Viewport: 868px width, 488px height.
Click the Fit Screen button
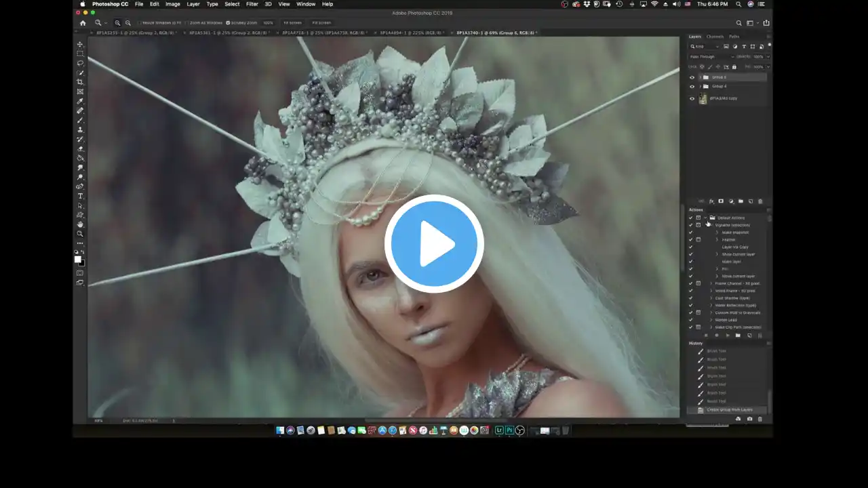click(292, 22)
